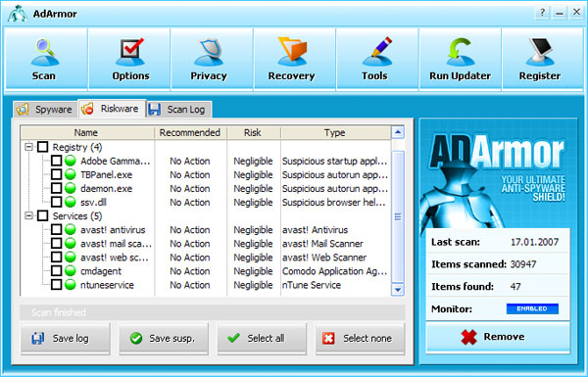Check the ssv.dll checkbox
This screenshot has height=377, width=588.
click(x=56, y=202)
